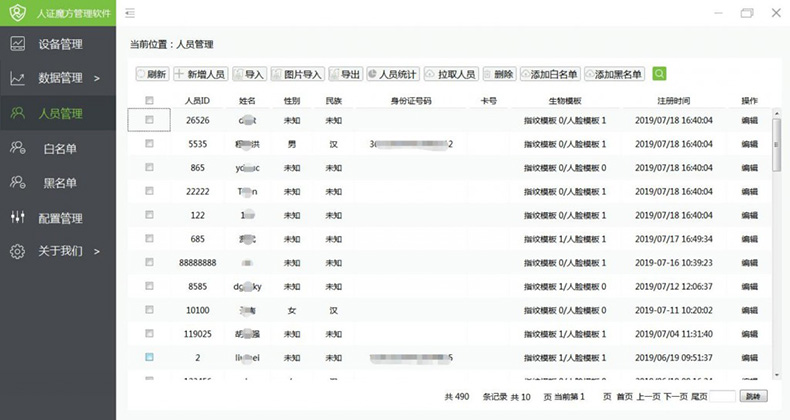
Task: Click the 导出 export toolbar button
Action: pos(346,74)
